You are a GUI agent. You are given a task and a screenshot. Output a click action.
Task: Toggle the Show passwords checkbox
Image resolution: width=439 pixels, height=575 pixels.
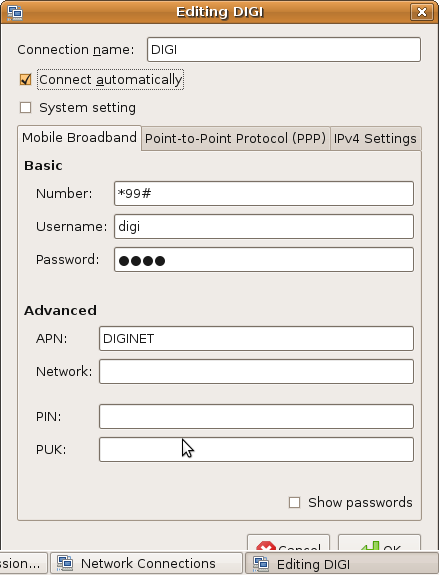(x=294, y=502)
